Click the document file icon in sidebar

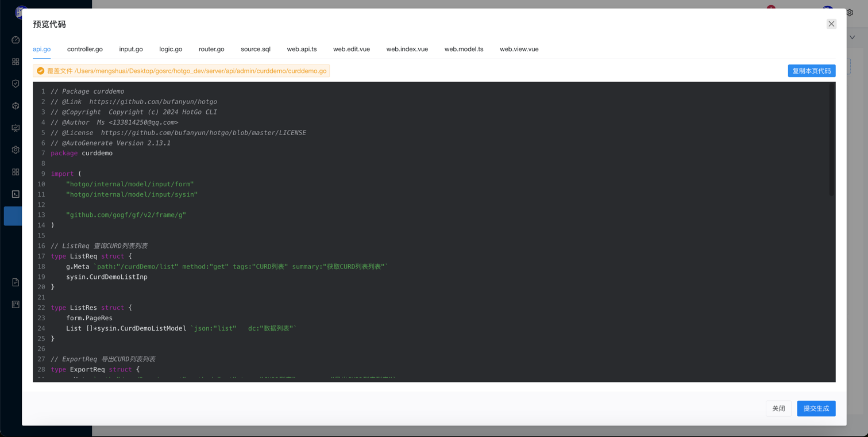click(x=16, y=282)
